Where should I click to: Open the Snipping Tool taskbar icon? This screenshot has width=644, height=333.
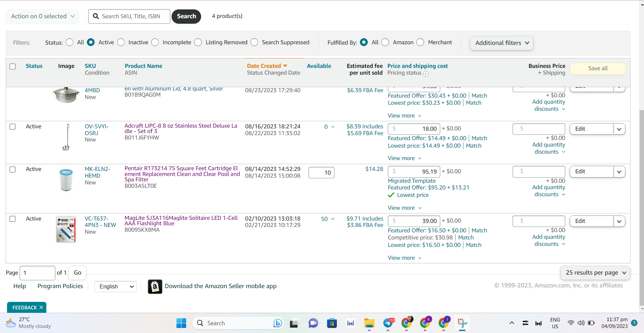click(x=462, y=323)
